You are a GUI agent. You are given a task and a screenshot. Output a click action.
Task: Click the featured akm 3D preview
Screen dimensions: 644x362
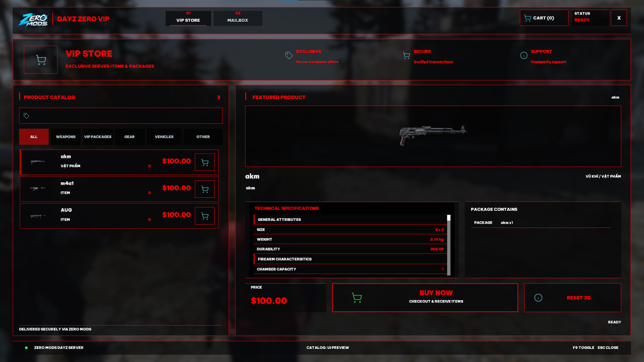click(433, 136)
